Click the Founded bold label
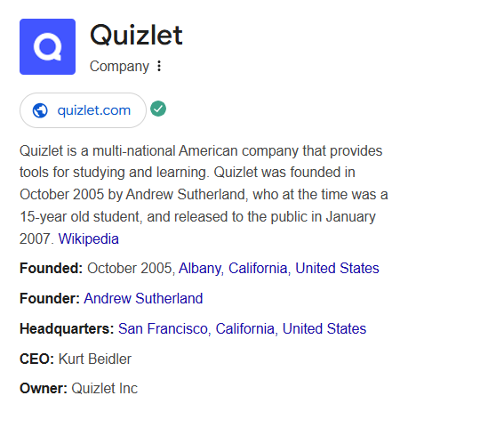Image resolution: width=504 pixels, height=428 pixels. pyautogui.click(x=51, y=268)
